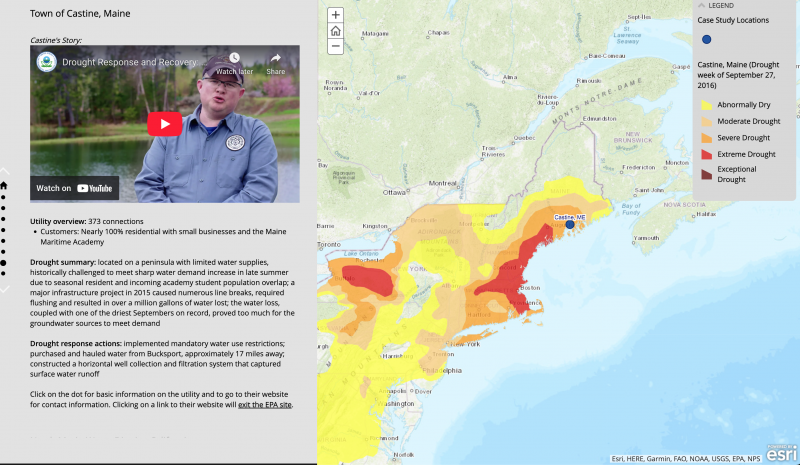Open the EPA channel logo on video
The width and height of the screenshot is (800, 465).
pos(46,62)
